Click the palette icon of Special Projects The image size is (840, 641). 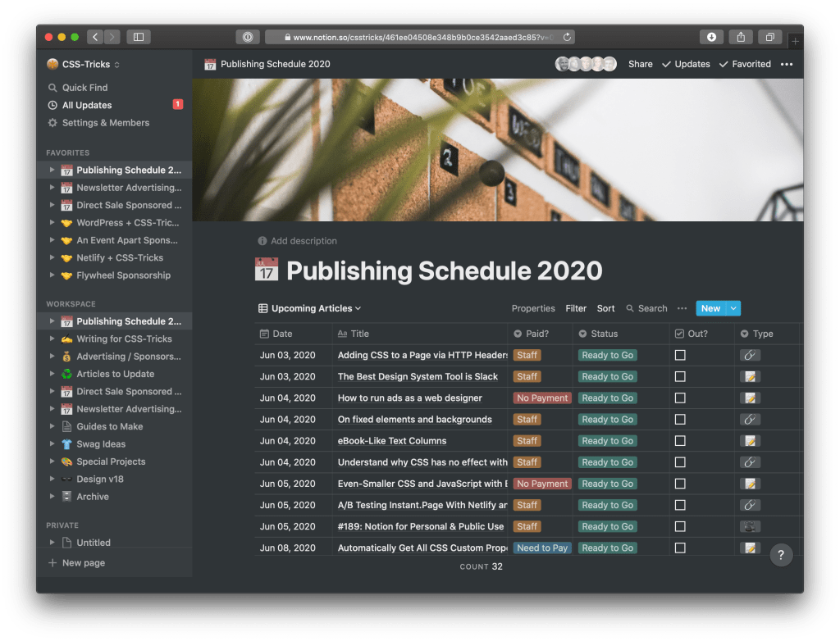tap(66, 461)
